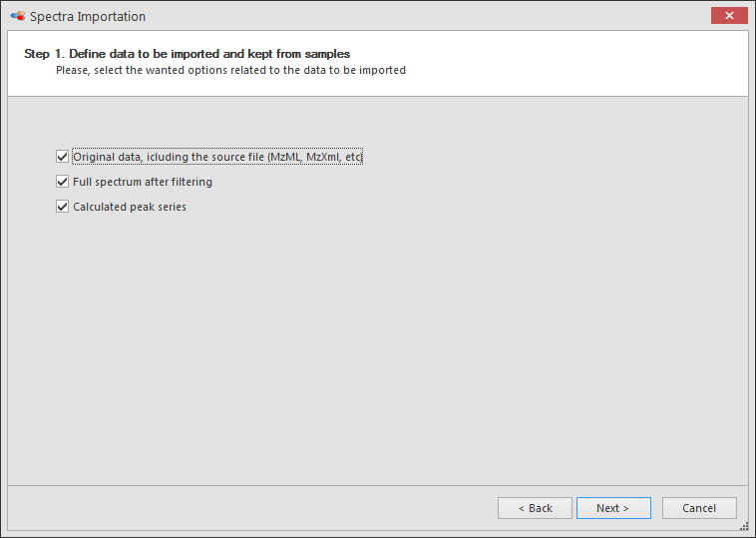Click the blank white header banner area
The width and height of the screenshot is (756, 538).
pyautogui.click(x=578, y=63)
